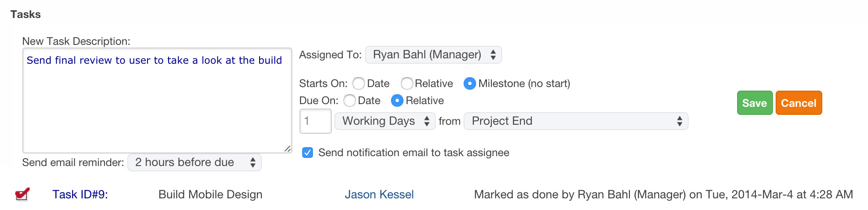Open the Task ID#9 link
Screen dimensions: 868x210
80,194
